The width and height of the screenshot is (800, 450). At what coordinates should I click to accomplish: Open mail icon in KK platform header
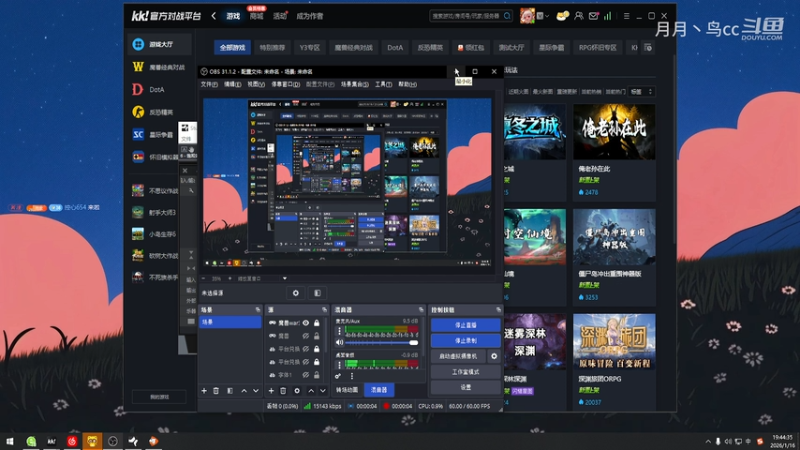click(x=593, y=16)
